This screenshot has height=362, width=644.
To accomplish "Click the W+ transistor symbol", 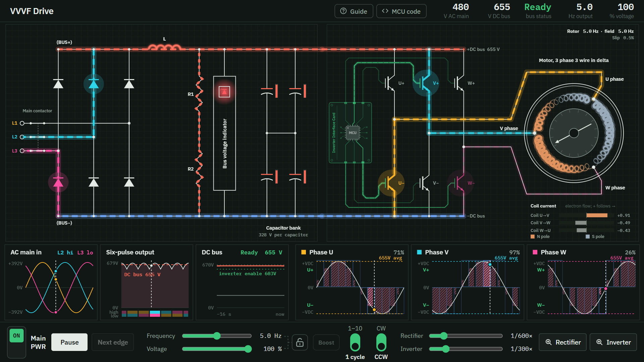I will [x=460, y=83].
